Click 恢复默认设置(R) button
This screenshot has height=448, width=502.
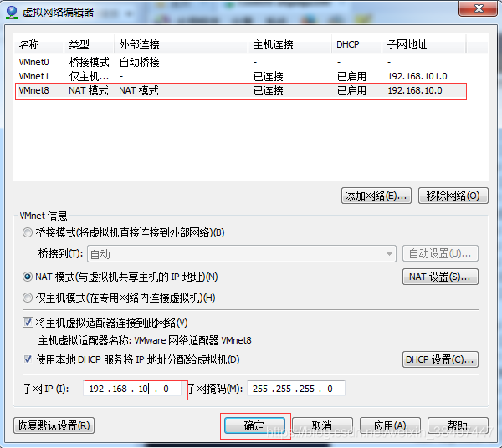click(54, 425)
